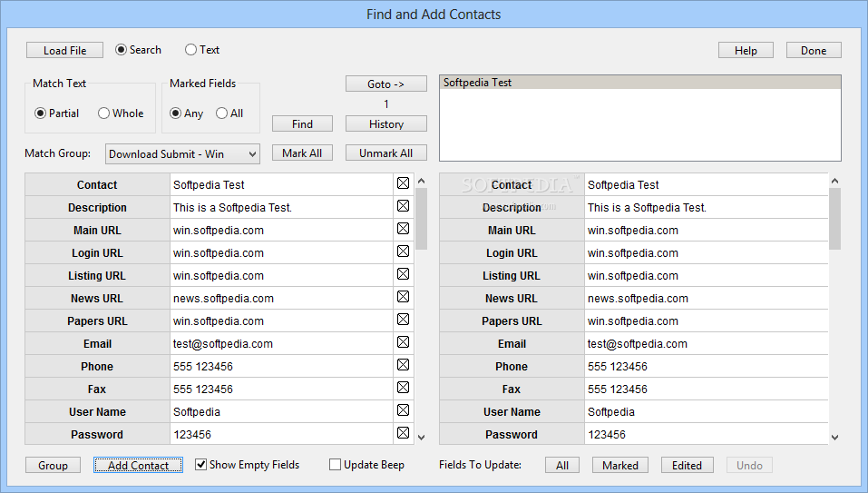Click left Password field 123456
868x493 pixels.
[x=281, y=434]
